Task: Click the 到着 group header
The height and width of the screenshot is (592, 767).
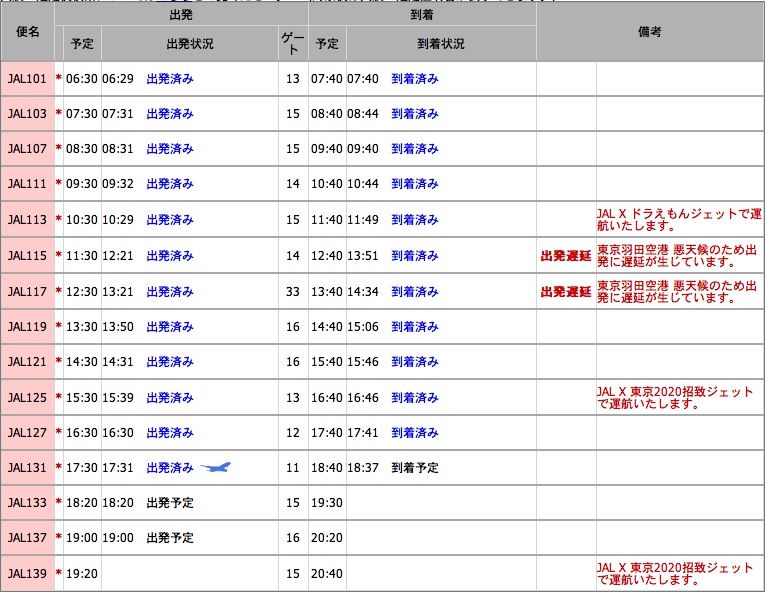Action: tap(422, 15)
